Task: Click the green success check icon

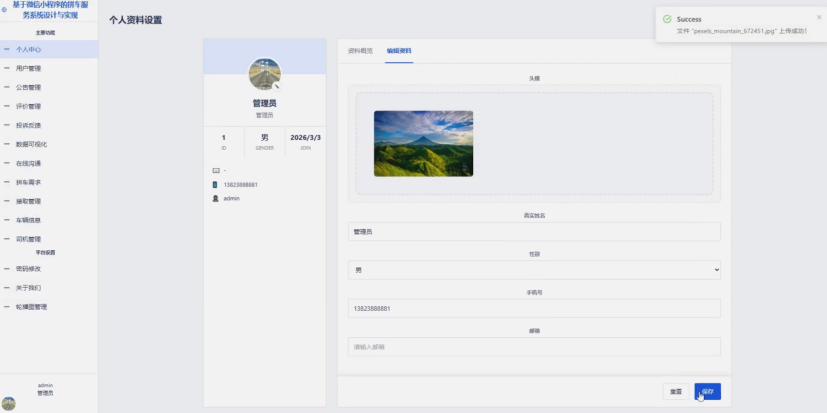Action: [x=667, y=20]
